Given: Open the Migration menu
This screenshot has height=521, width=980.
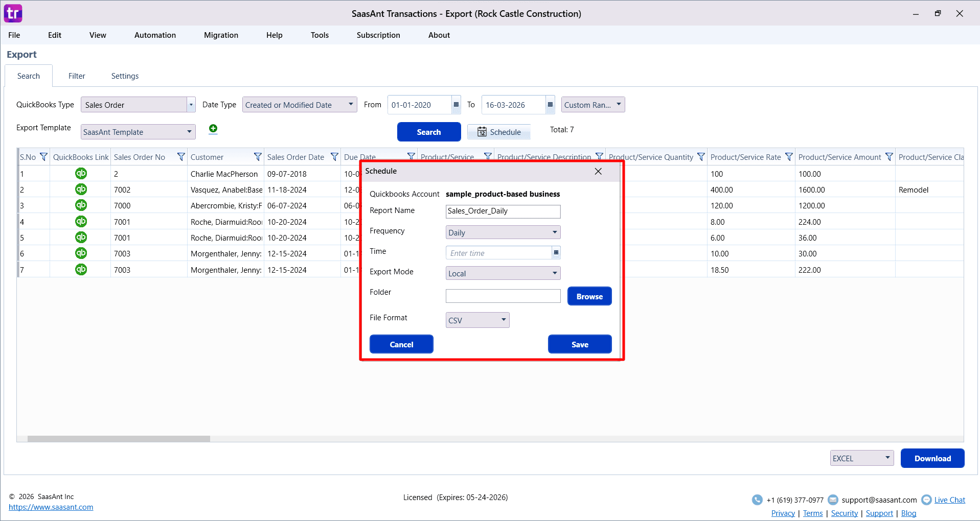Looking at the screenshot, I should click(x=221, y=35).
